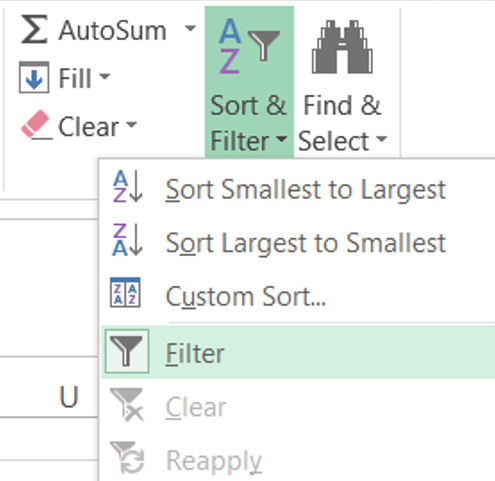Expand the ribbon Clear dropdown arrow

[131, 124]
